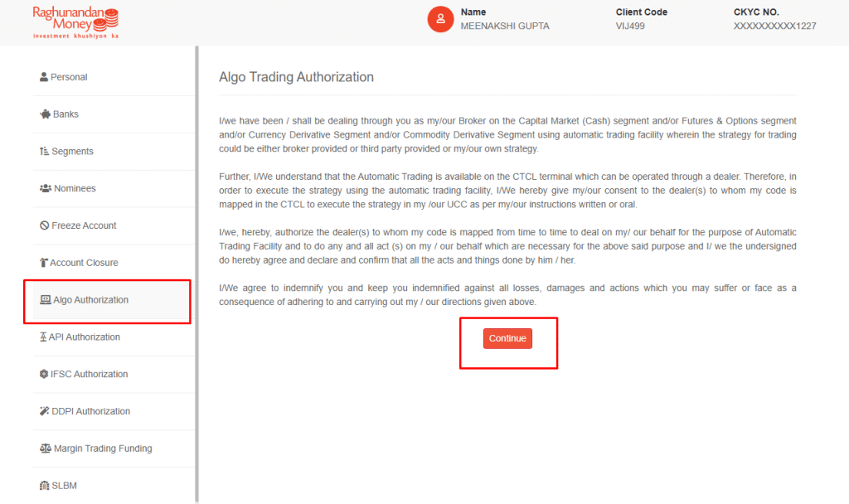Click the laptop icon beside Algo Authorization
The width and height of the screenshot is (849, 504).
point(46,300)
